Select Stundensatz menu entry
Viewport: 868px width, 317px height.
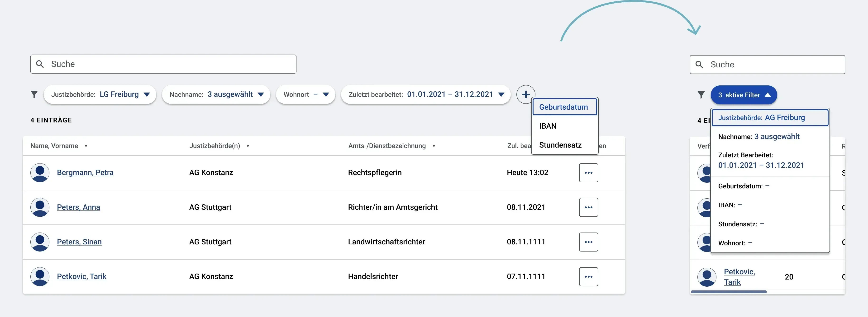coord(564,145)
